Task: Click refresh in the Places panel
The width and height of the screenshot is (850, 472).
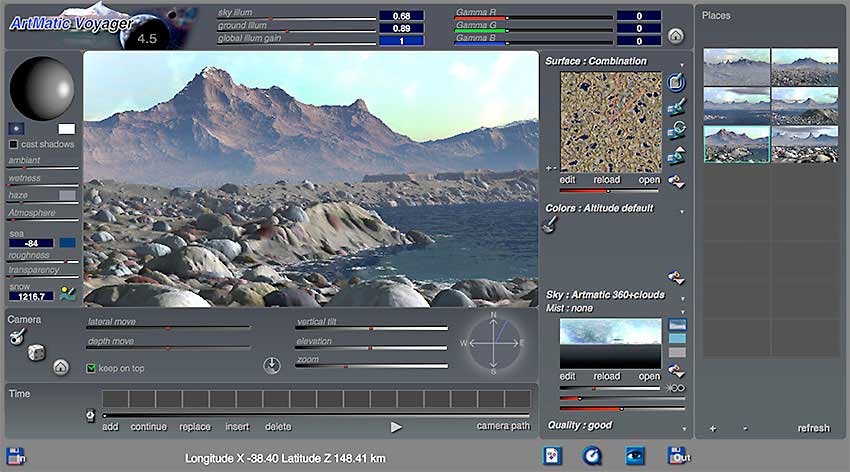Action: [x=813, y=428]
